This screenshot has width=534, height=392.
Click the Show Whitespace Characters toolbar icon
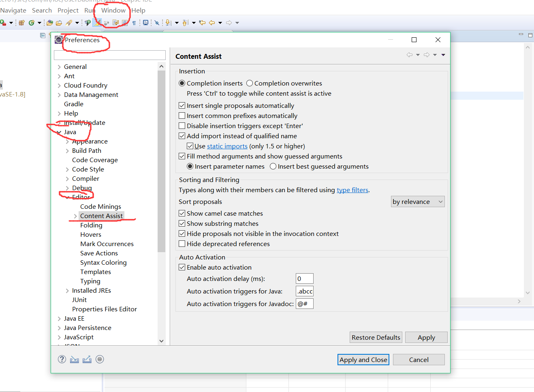click(134, 22)
